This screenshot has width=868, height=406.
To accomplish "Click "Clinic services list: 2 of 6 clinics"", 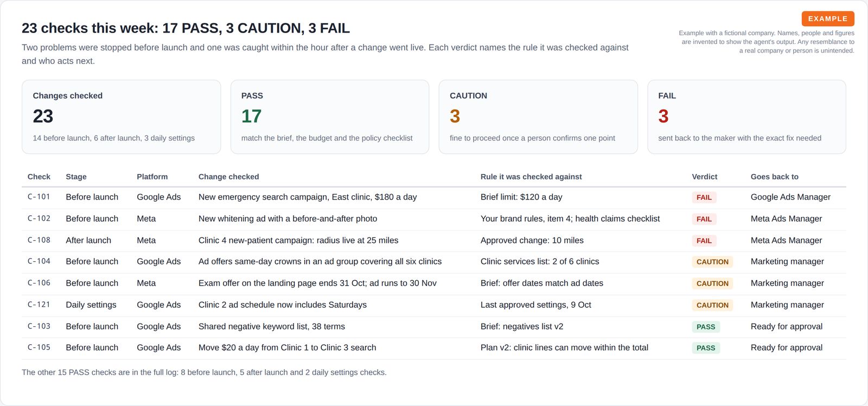I will [540, 261].
